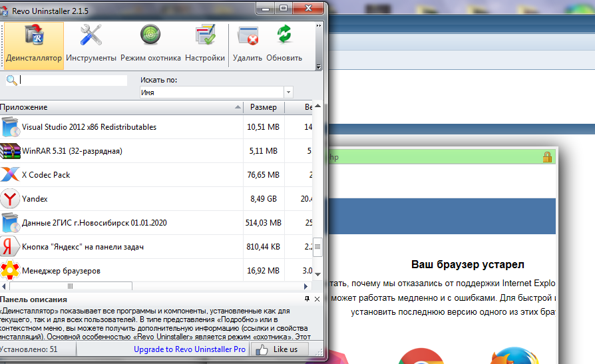Click the 16,92 MB size cell

[x=264, y=270]
